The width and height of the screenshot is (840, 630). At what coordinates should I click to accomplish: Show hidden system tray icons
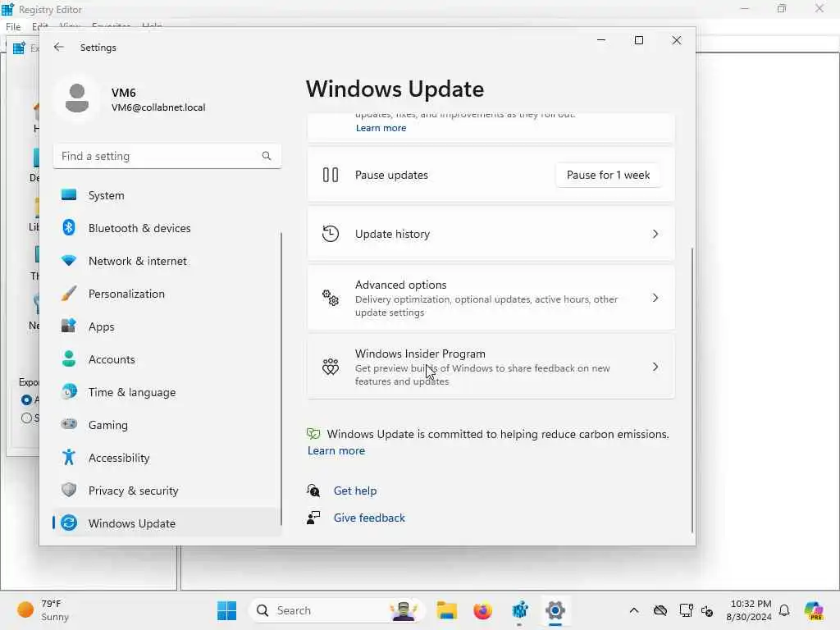tap(634, 610)
